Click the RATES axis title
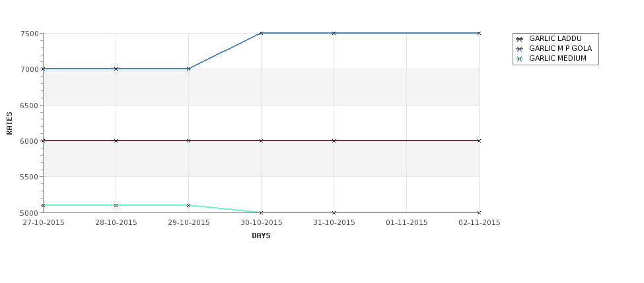This screenshot has width=644, height=283. [x=9, y=123]
